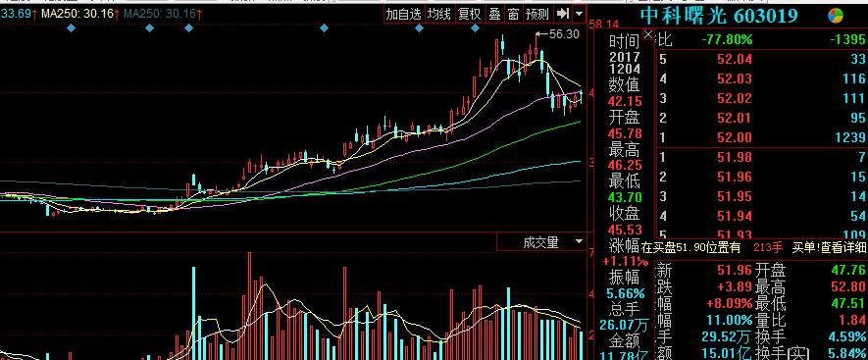Click the 预测 forecast menu item
Viewport: 868px width, 360px height.
(537, 15)
